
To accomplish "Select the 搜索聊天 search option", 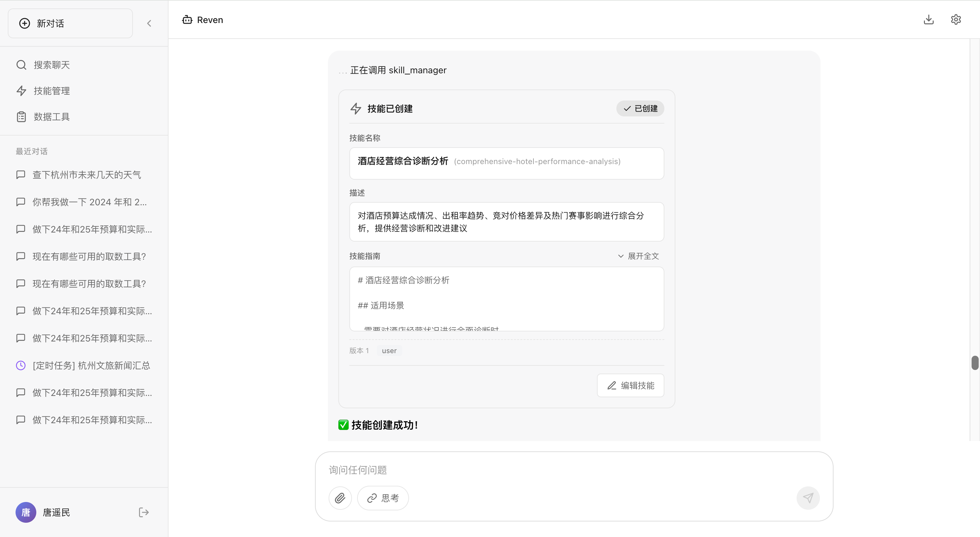I will (51, 65).
